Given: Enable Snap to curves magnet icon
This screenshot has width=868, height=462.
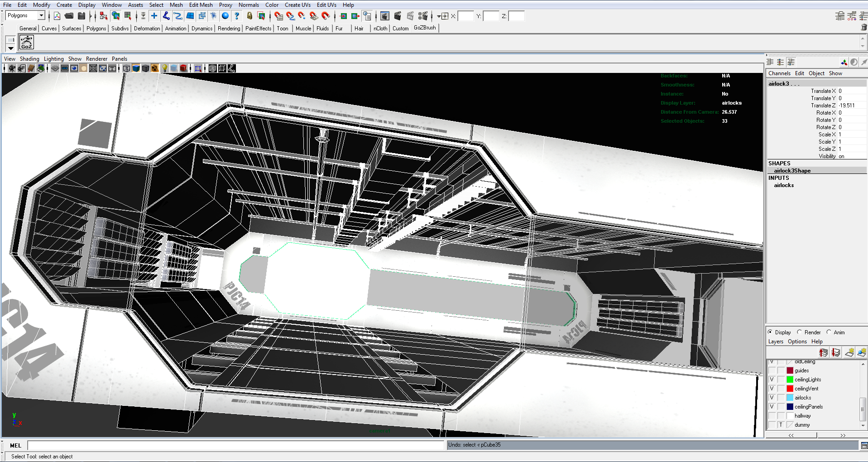Looking at the screenshot, I should pyautogui.click(x=290, y=16).
